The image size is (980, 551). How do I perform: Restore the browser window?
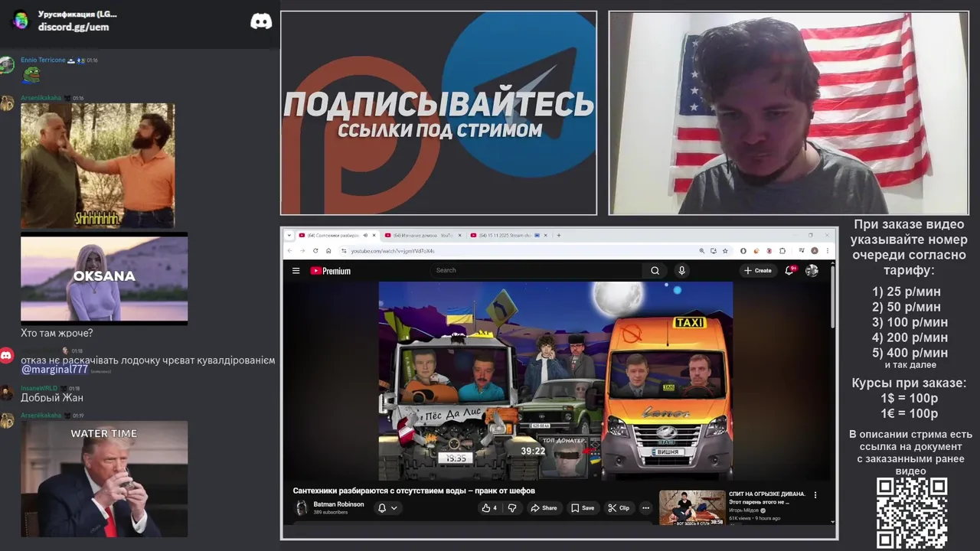810,235
